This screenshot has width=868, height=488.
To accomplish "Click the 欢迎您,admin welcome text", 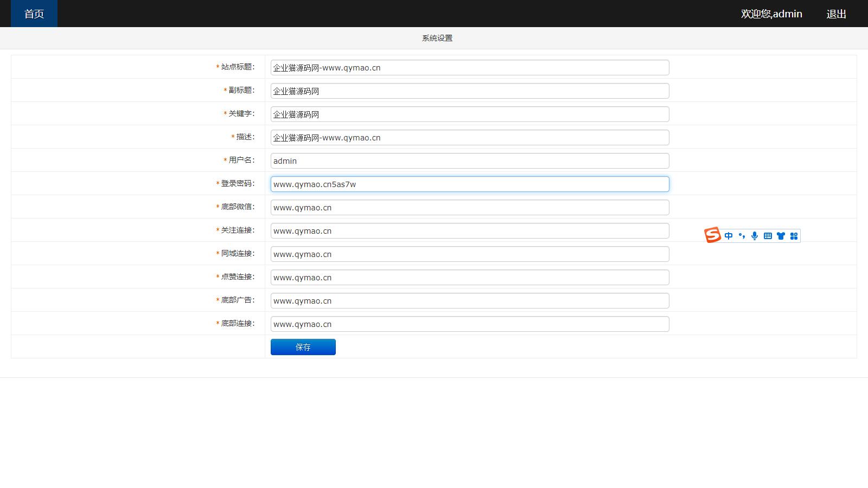I will point(771,14).
